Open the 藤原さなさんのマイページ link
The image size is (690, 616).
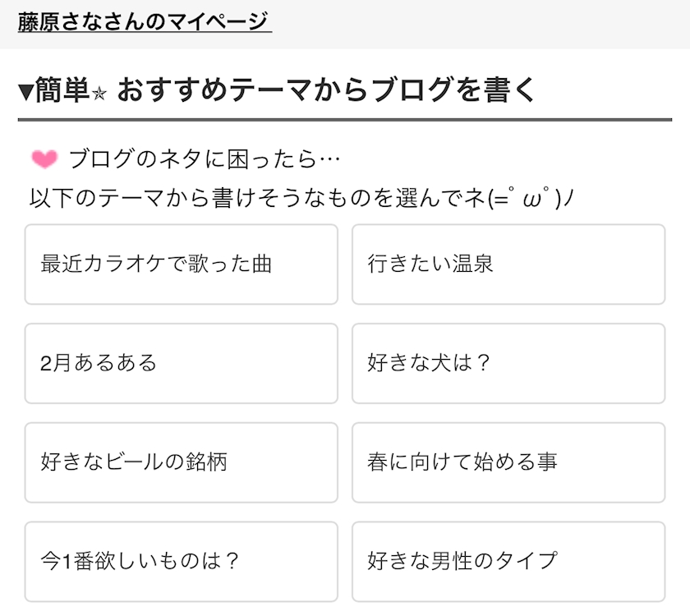tap(144, 21)
